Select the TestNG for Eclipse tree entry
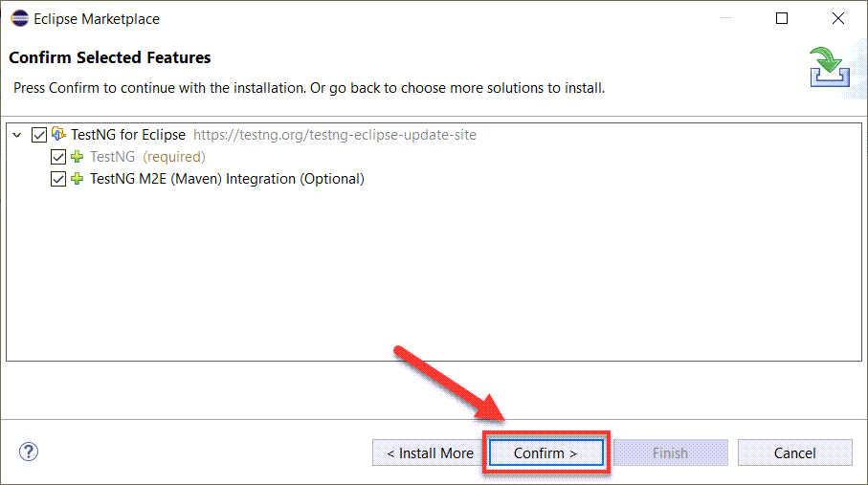This screenshot has width=868, height=485. coord(128,135)
